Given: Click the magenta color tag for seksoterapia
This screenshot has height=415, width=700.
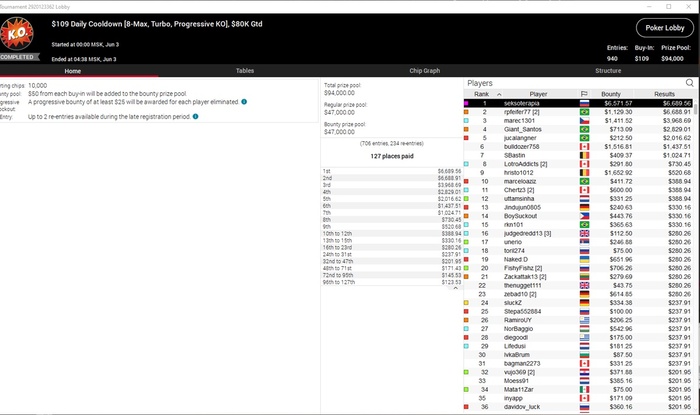Looking at the screenshot, I should [466, 103].
